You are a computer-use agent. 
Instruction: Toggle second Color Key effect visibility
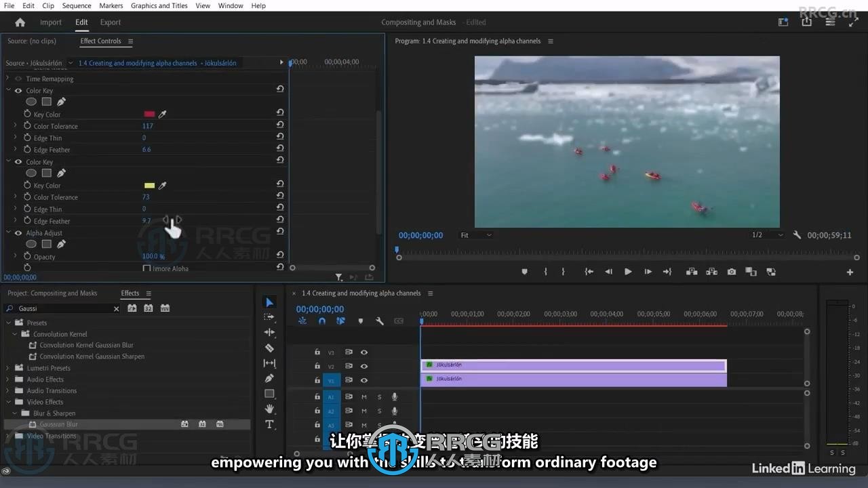[18, 162]
